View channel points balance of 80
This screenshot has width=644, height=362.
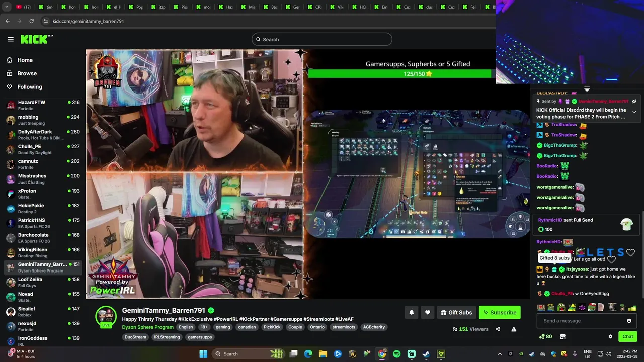(545, 337)
